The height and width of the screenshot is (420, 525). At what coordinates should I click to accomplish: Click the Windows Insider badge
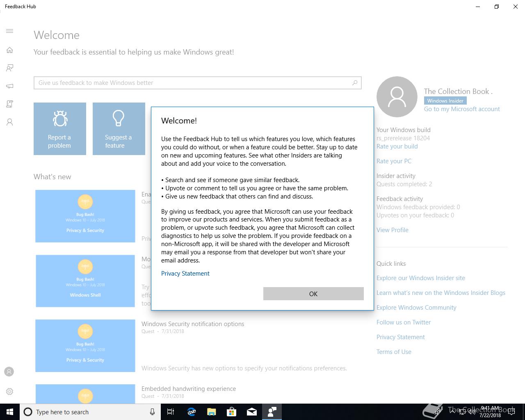(x=445, y=101)
